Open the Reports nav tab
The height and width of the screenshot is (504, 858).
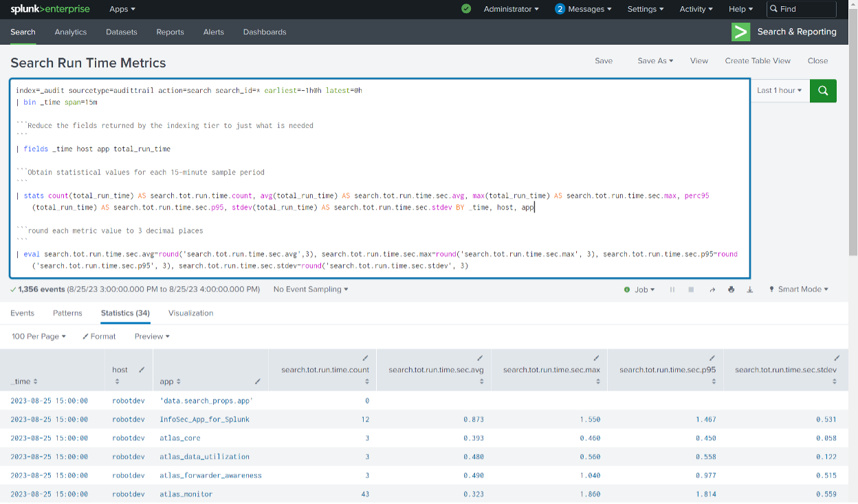click(x=170, y=32)
